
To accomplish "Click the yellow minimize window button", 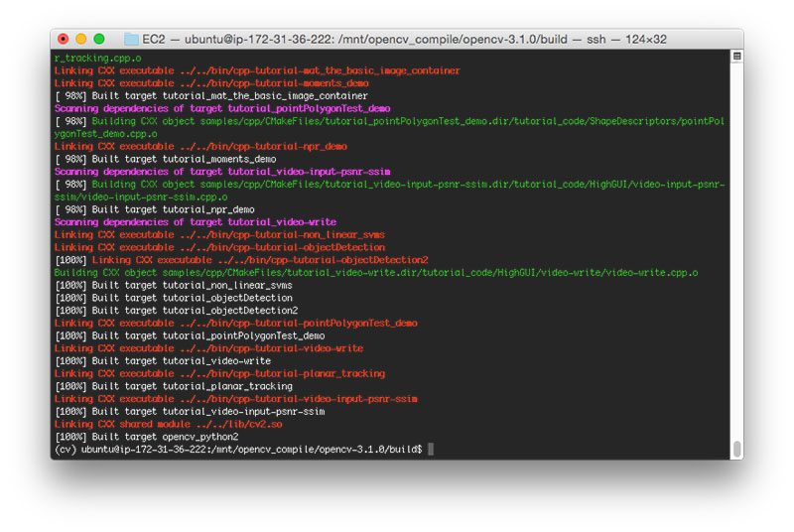I will 81,39.
